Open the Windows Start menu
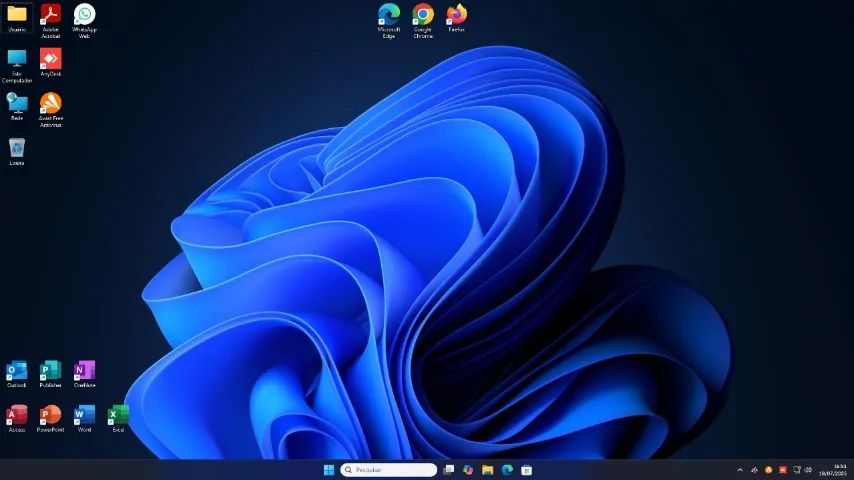Viewport: 854px width, 480px height. pyautogui.click(x=329, y=470)
